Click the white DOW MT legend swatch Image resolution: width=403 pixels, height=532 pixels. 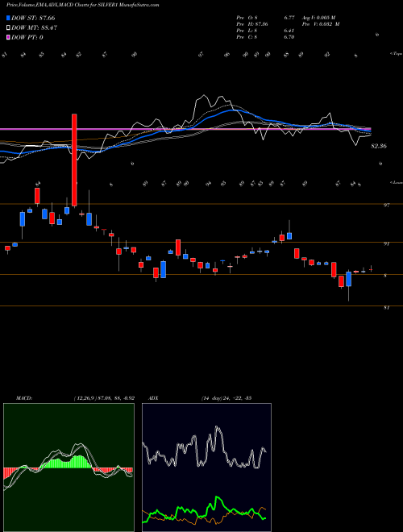pos(9,27)
